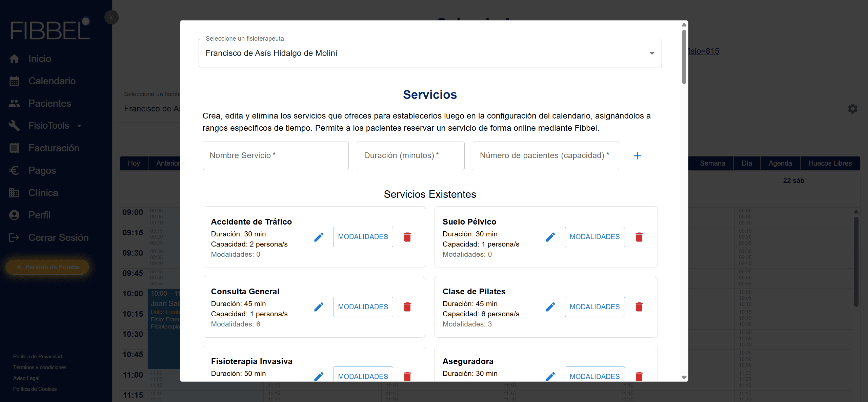868x402 pixels.
Task: Collapse the sidebar with chevron button
Action: [111, 17]
